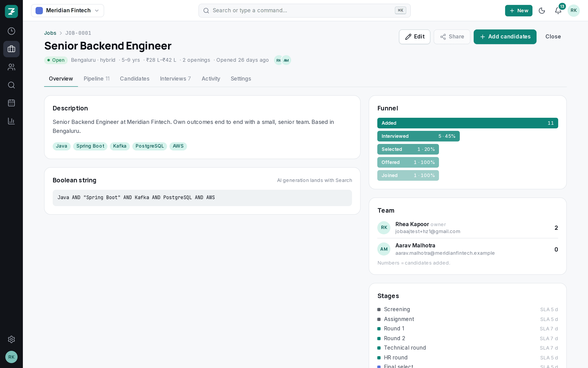Open the settings gear icon in the sidebar
This screenshot has height=368, width=588.
pyautogui.click(x=11, y=339)
